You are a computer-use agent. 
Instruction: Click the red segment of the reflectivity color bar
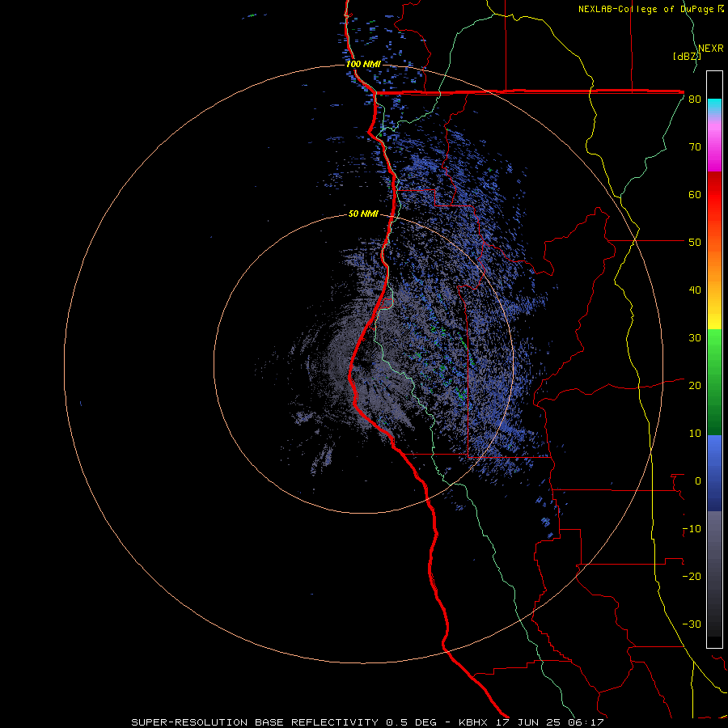pyautogui.click(x=714, y=195)
